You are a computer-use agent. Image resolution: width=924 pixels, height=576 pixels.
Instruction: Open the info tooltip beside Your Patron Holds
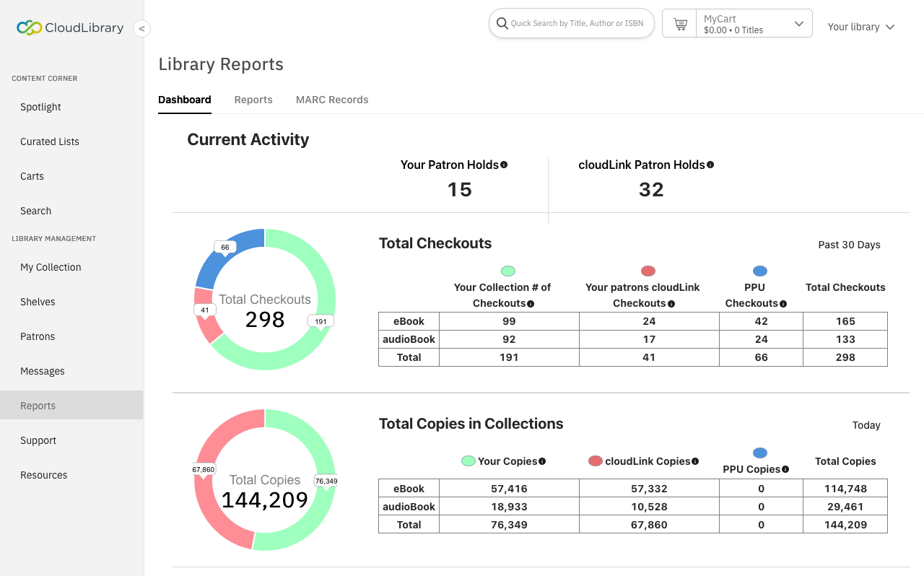pos(505,164)
